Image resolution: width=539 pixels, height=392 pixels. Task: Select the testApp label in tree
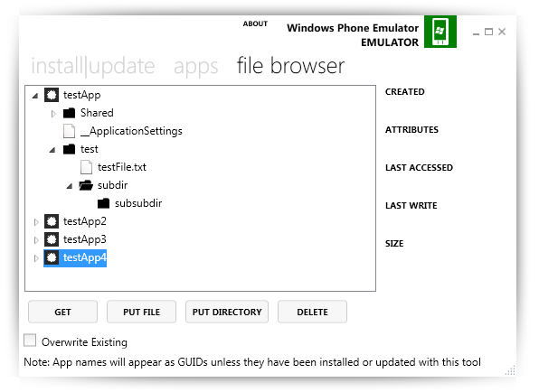click(x=81, y=95)
